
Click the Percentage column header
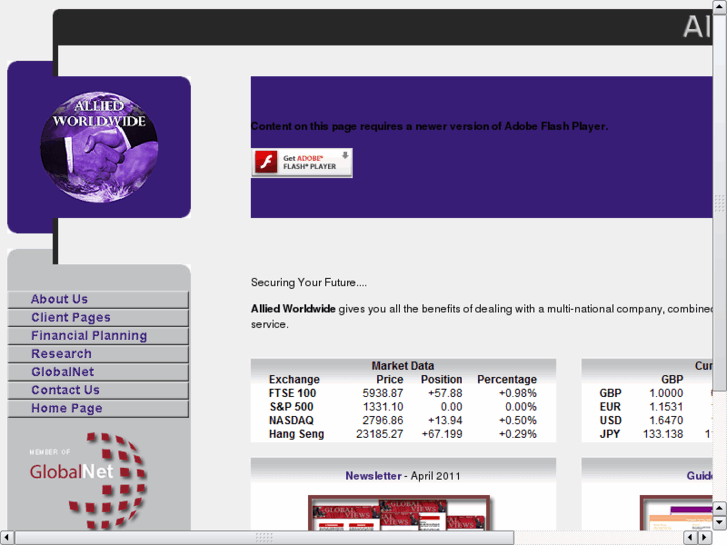pos(507,379)
